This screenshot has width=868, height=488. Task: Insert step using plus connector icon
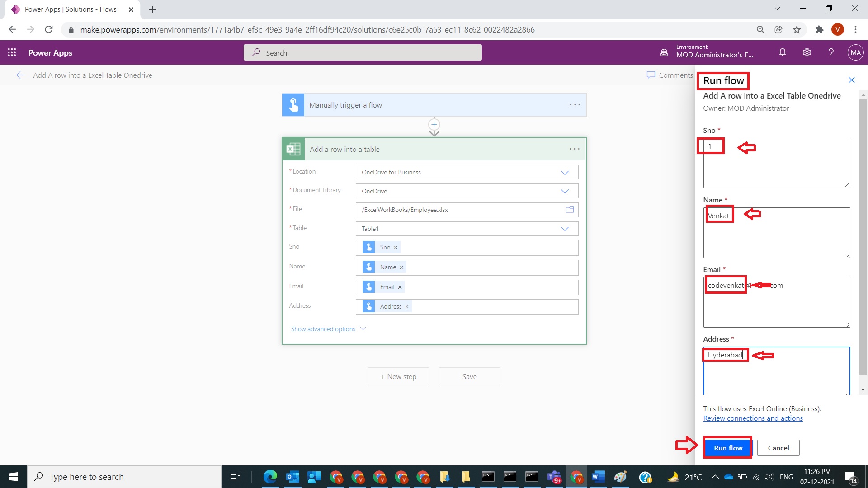point(434,124)
